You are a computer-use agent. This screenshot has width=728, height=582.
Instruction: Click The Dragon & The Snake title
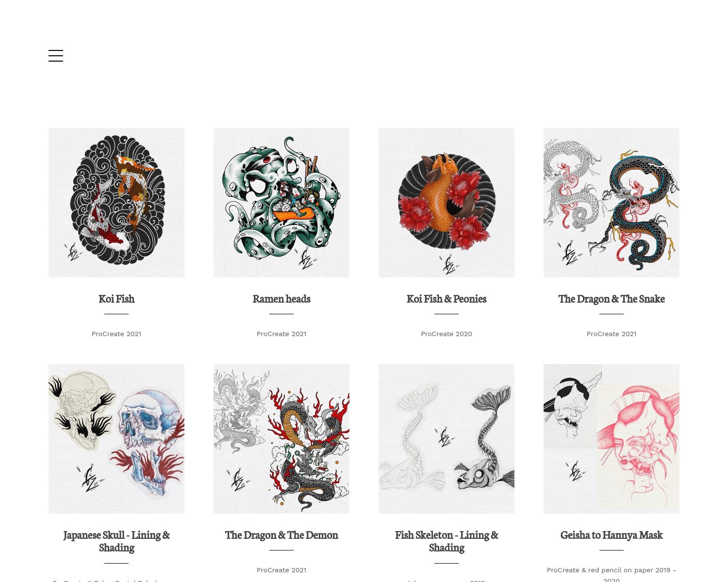click(612, 299)
